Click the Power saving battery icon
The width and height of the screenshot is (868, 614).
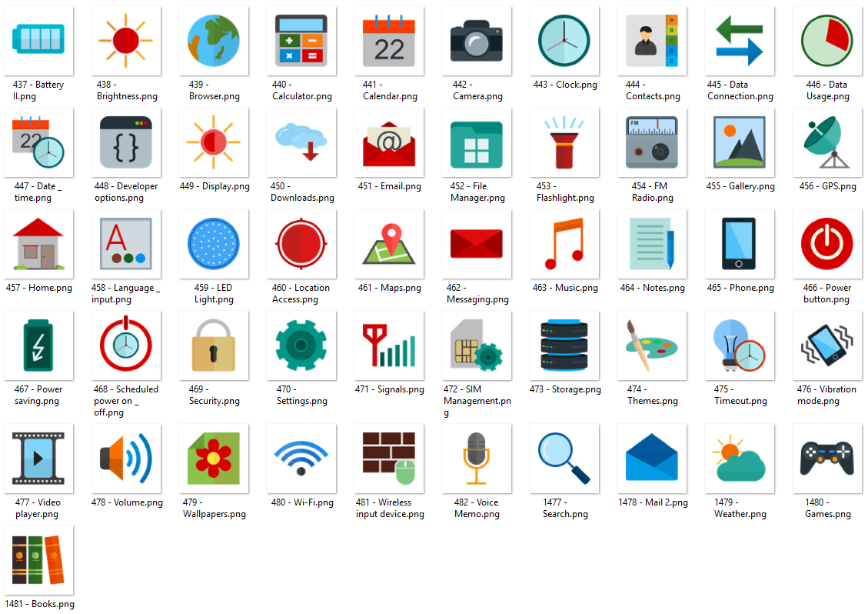pyautogui.click(x=38, y=345)
